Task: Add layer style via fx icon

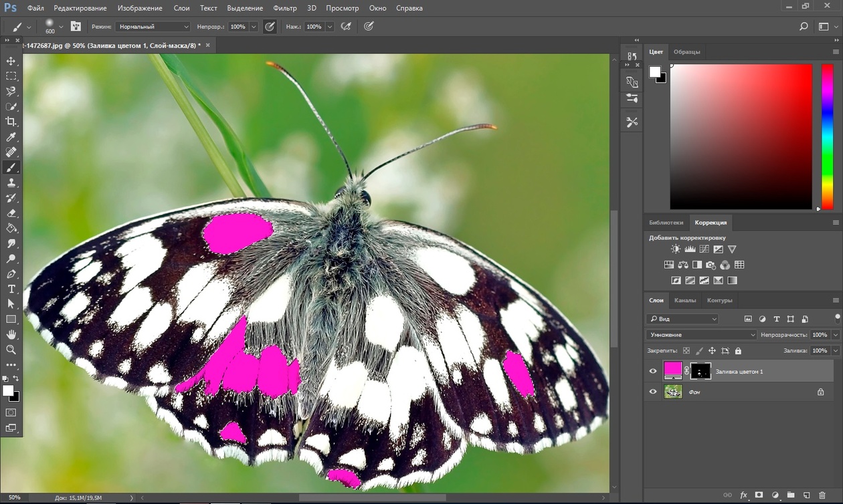Action: pos(743,495)
